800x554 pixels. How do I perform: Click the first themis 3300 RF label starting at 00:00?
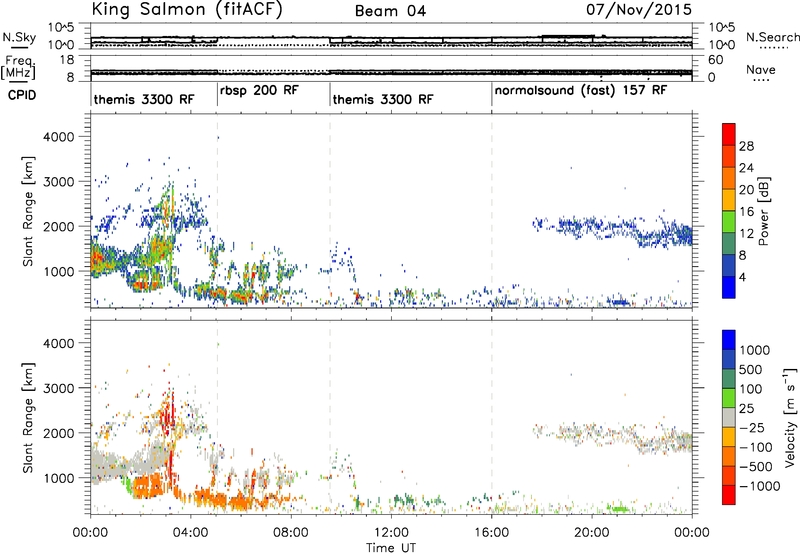[144, 99]
